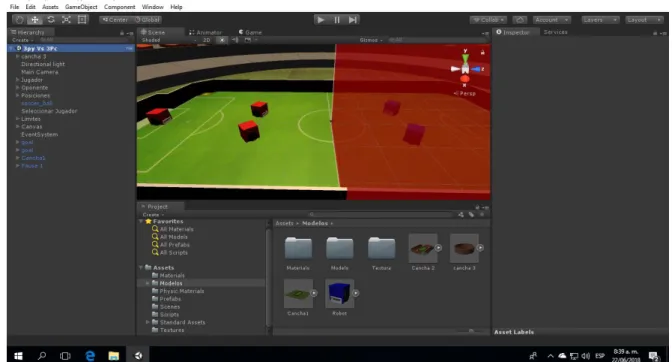Open the GameObject menu
Image resolution: width=672 pixels, height=362 pixels.
click(81, 7)
